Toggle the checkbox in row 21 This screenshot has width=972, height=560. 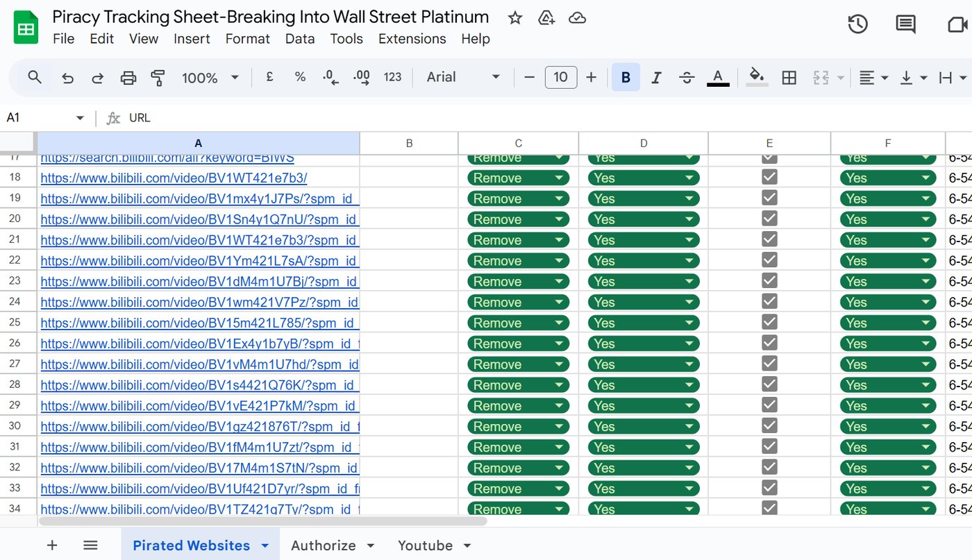coord(769,239)
